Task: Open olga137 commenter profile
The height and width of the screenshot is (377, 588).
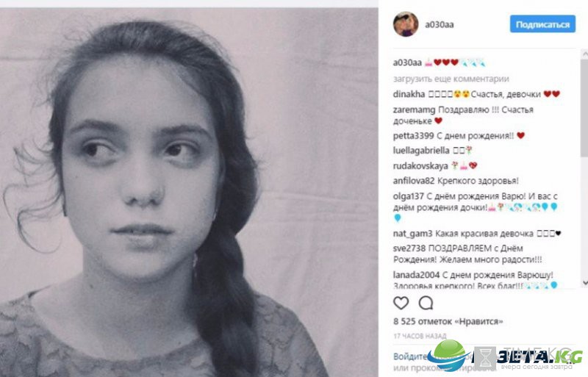Action: [409, 196]
